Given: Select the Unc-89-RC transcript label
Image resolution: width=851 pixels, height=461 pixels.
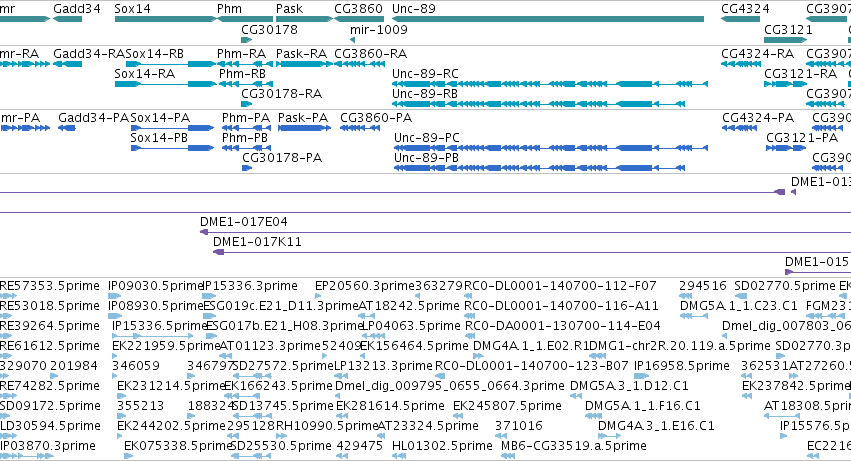Looking at the screenshot, I should pyautogui.click(x=426, y=73).
